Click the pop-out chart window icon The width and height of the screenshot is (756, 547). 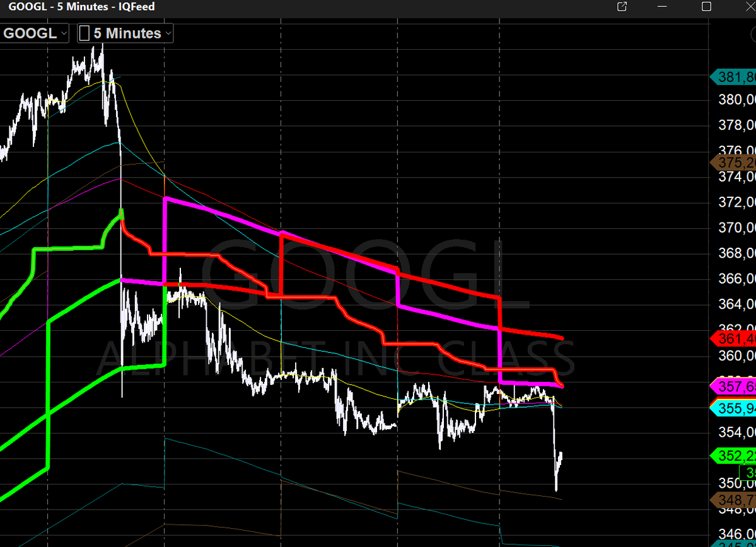622,7
